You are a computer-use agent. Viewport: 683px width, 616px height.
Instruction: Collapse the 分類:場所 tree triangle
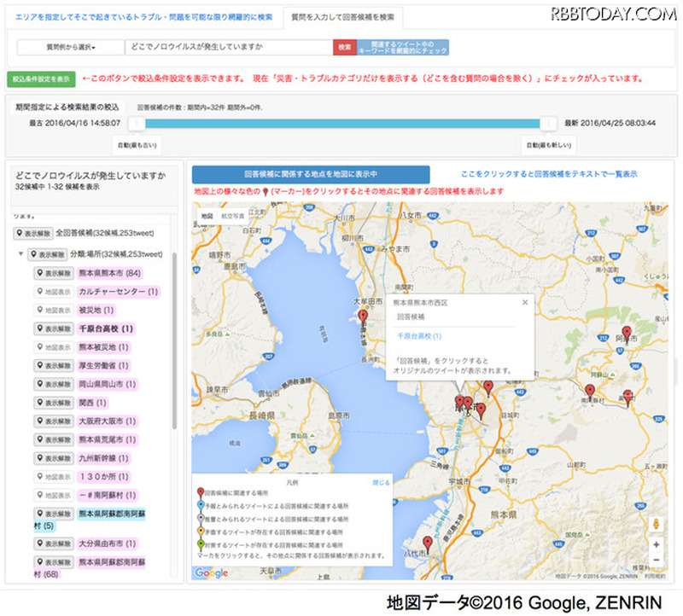(x=20, y=254)
